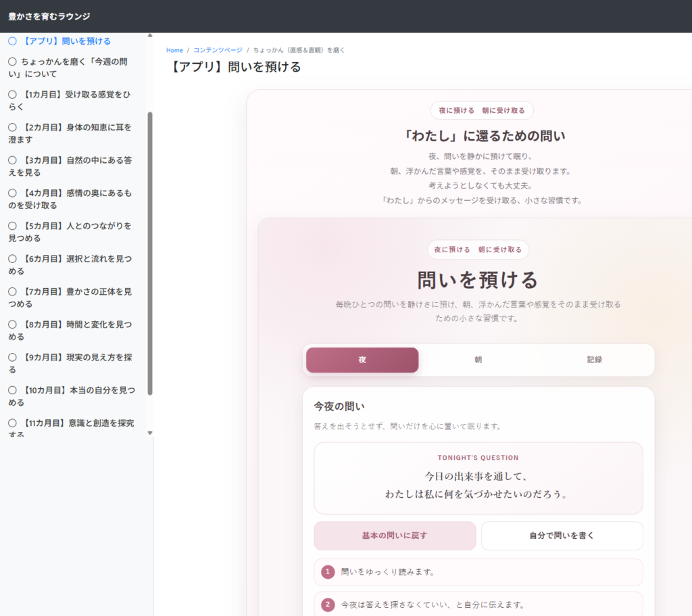Toggle completion circle for 【5カ月目】
The height and width of the screenshot is (616, 692).
(x=12, y=226)
